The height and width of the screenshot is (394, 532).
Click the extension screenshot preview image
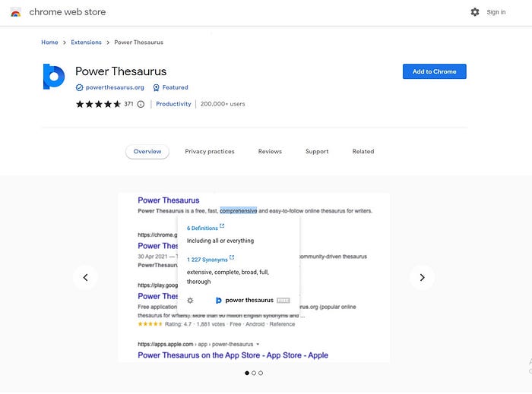(254, 277)
